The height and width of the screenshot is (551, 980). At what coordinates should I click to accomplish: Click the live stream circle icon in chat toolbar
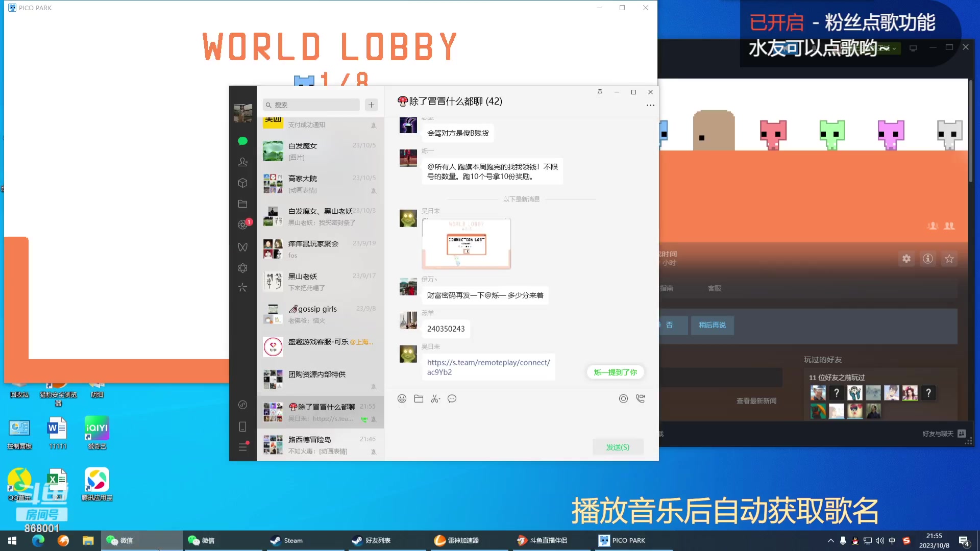(623, 398)
